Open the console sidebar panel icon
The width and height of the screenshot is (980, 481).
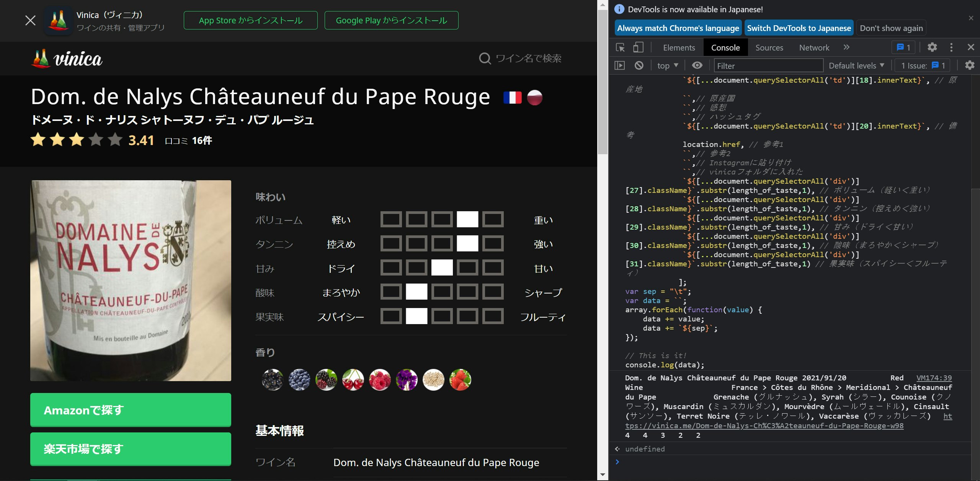(x=619, y=65)
